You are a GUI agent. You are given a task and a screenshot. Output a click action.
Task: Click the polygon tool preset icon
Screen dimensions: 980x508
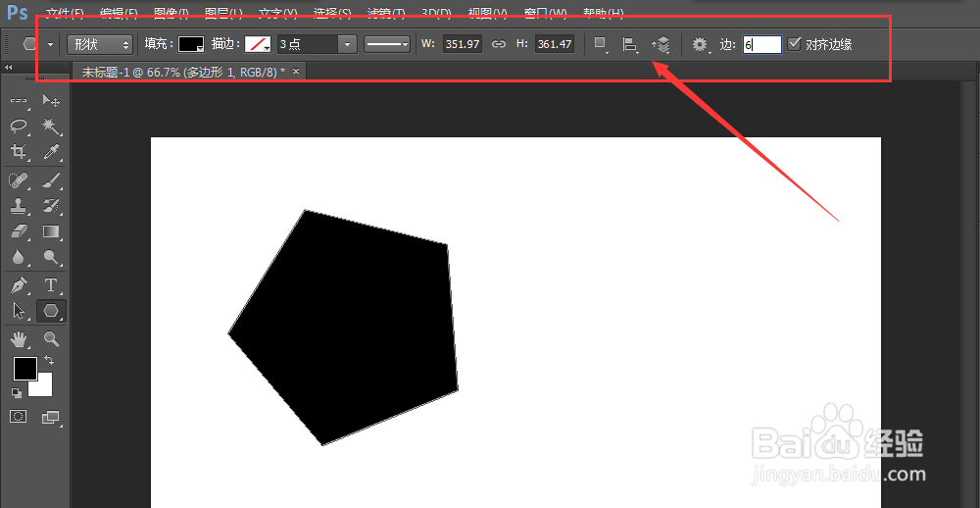(x=30, y=44)
